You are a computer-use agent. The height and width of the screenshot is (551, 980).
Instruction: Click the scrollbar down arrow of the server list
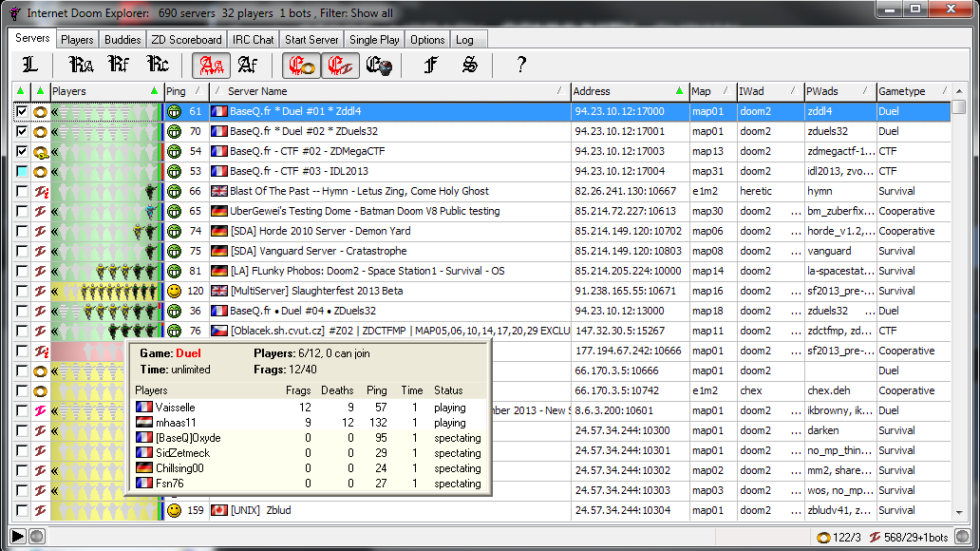959,513
